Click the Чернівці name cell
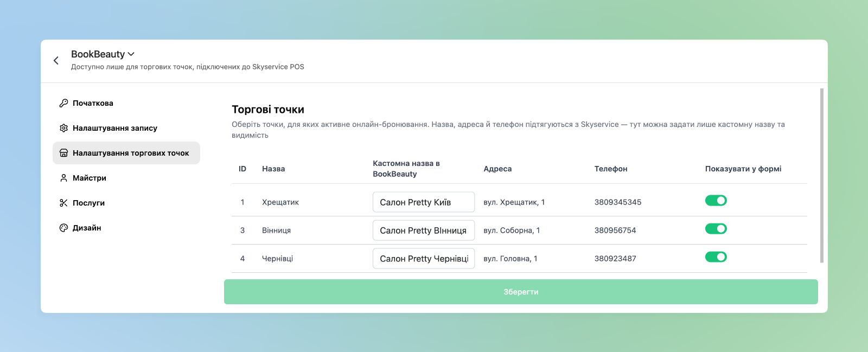868x352 pixels. point(278,259)
